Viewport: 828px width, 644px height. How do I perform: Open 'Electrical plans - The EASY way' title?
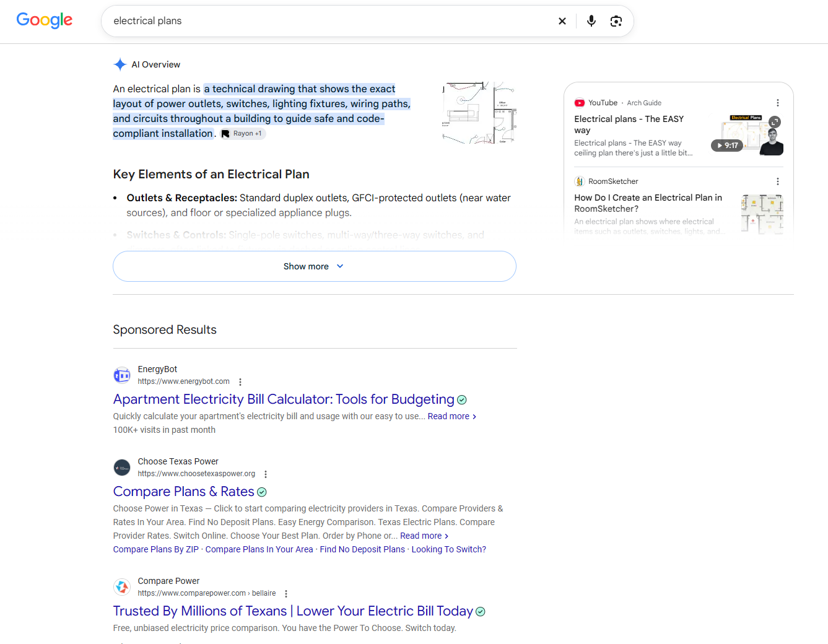coord(629,124)
